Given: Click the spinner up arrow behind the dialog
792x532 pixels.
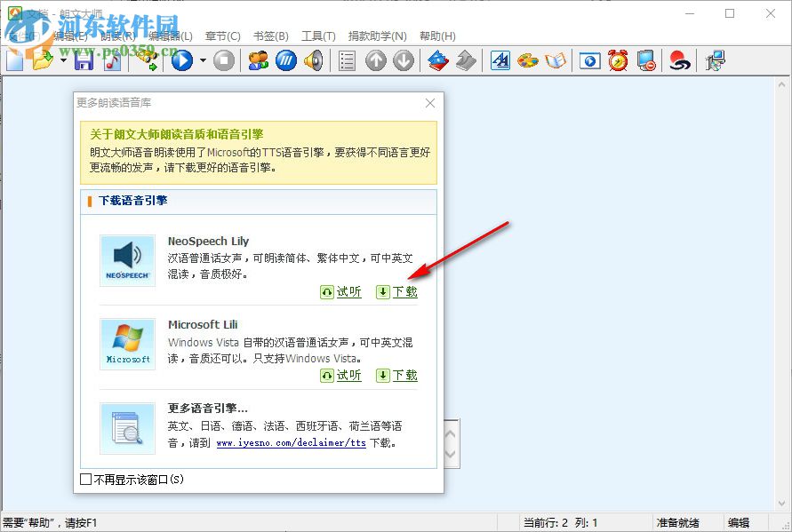Looking at the screenshot, I should point(451,433).
